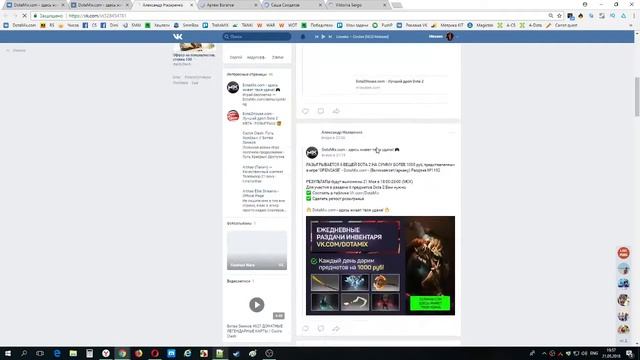Open the Windows Start menu
Image resolution: width=640 pixels, height=360 pixels.
(8, 353)
